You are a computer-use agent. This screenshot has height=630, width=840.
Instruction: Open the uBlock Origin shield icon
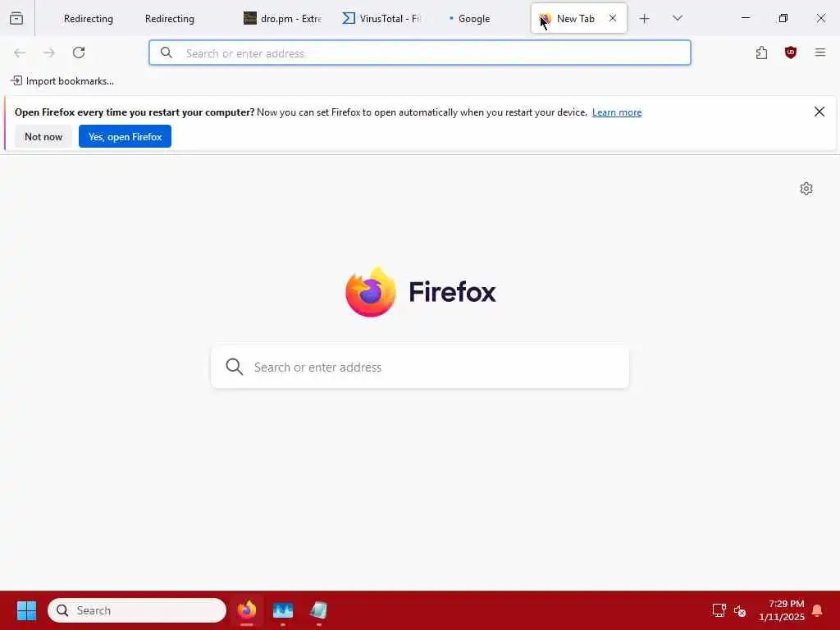tap(791, 52)
